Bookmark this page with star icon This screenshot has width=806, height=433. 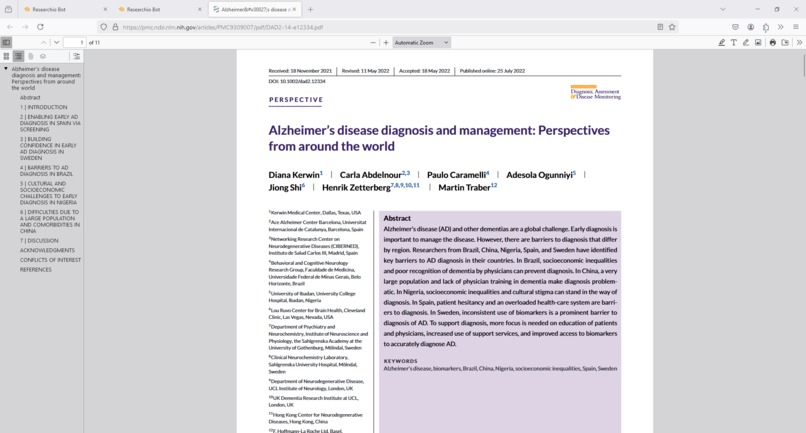pyautogui.click(x=672, y=27)
